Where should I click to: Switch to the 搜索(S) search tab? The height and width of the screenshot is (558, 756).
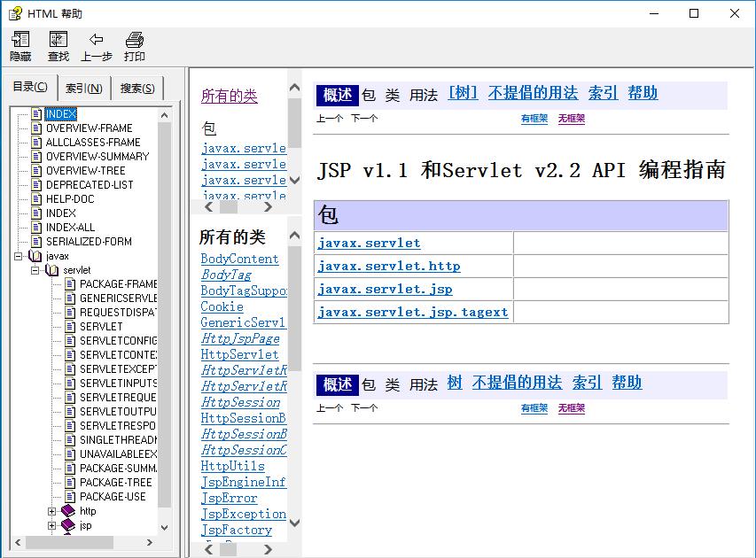point(137,89)
